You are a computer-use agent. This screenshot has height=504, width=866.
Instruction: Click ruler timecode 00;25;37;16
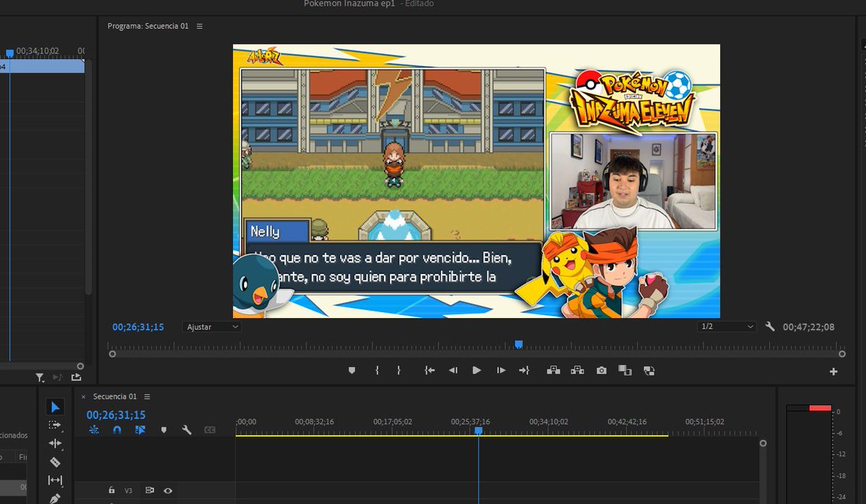[471, 422]
